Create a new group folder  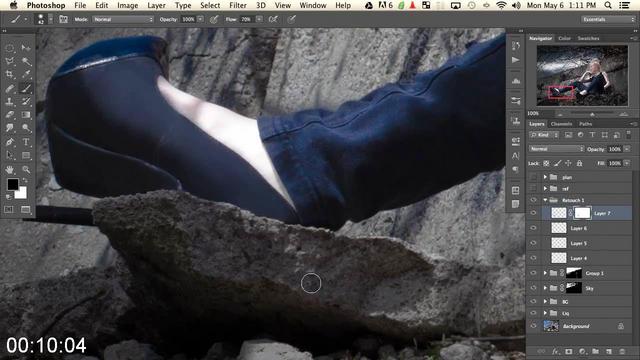pyautogui.click(x=596, y=351)
